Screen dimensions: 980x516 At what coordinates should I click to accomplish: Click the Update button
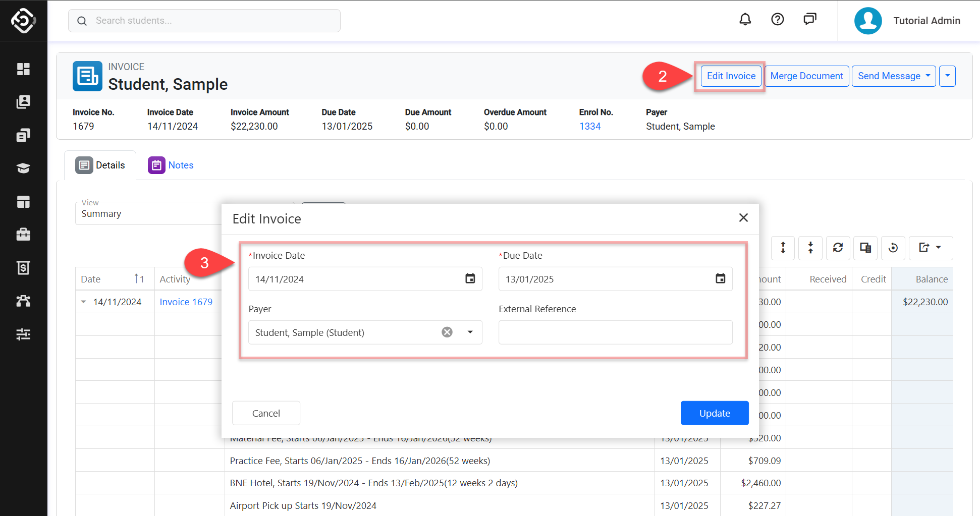pyautogui.click(x=714, y=413)
